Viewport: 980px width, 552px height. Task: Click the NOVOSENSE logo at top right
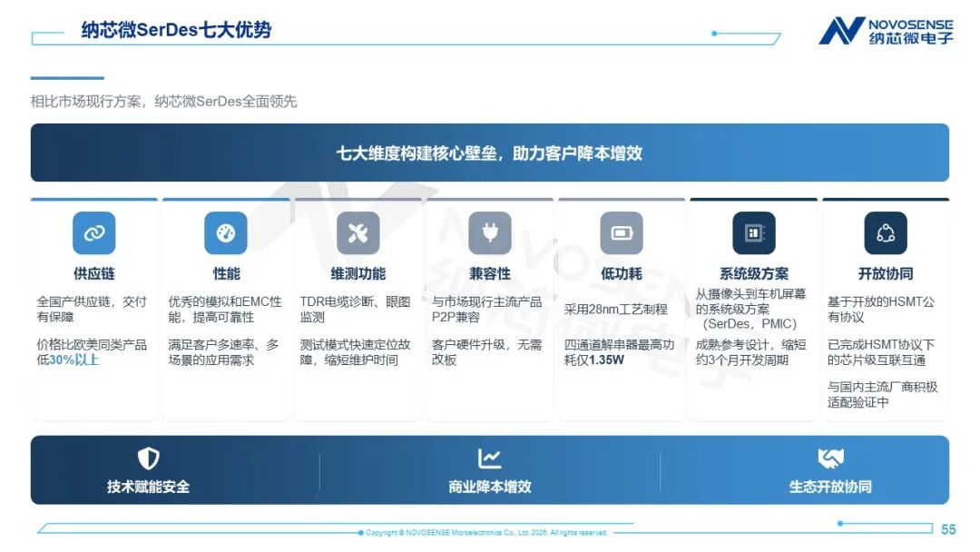[887, 31]
